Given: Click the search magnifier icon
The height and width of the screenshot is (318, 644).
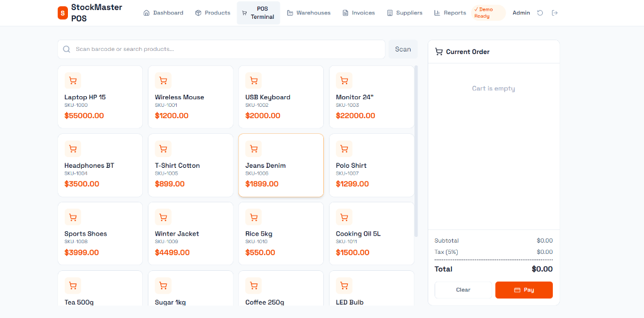Looking at the screenshot, I should 67,49.
